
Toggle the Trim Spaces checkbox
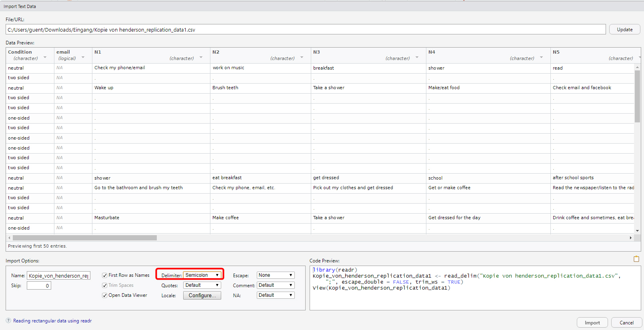(105, 285)
